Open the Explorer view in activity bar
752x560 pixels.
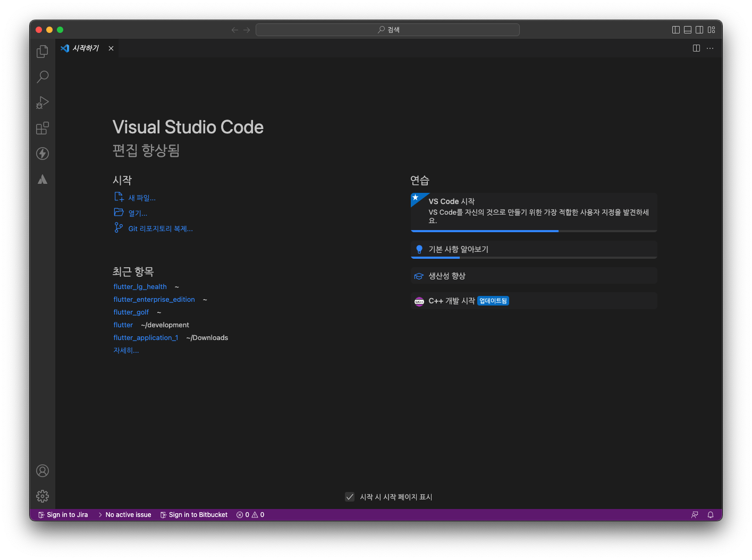tap(43, 52)
